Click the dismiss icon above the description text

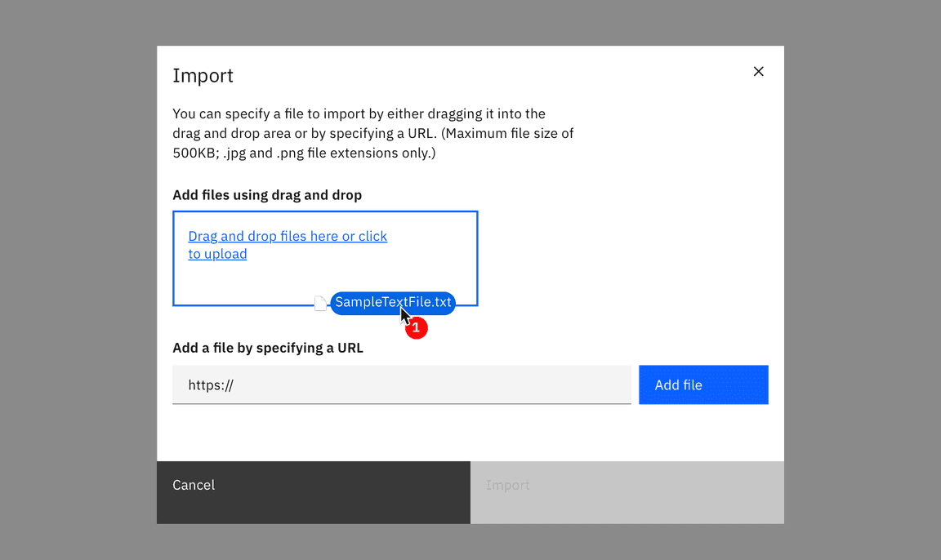[x=758, y=71]
